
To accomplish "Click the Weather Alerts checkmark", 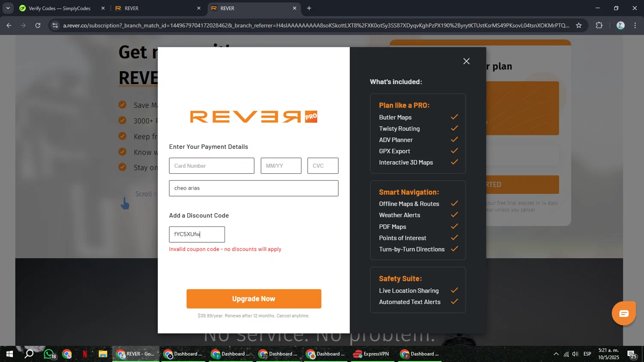I will (x=454, y=215).
